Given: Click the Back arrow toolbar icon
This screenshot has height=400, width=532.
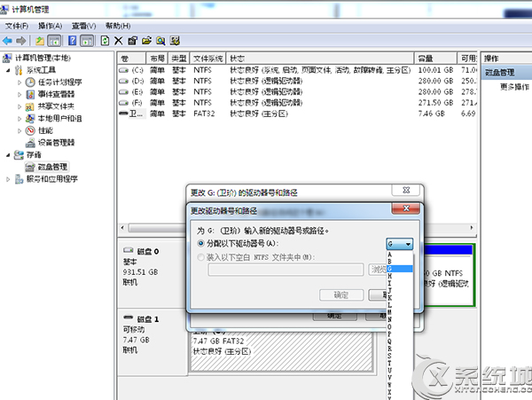Looking at the screenshot, I should (x=7, y=41).
